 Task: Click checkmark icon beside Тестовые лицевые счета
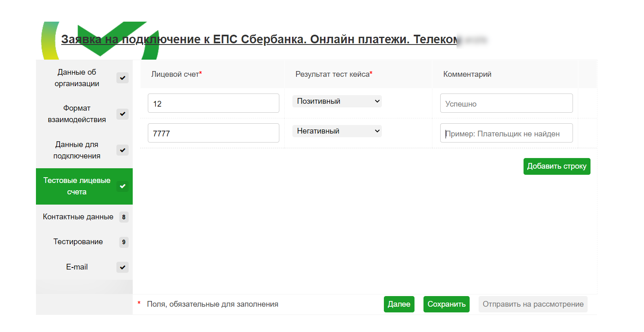(x=123, y=186)
